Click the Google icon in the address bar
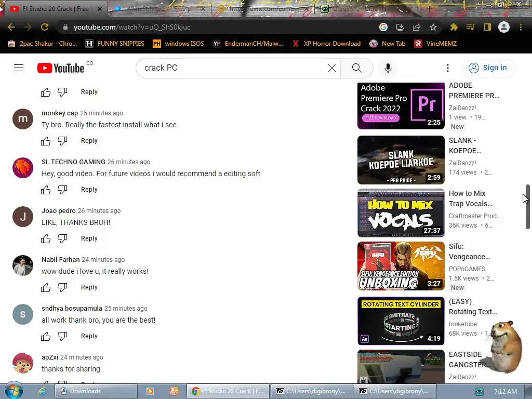The image size is (532, 399). click(x=383, y=27)
